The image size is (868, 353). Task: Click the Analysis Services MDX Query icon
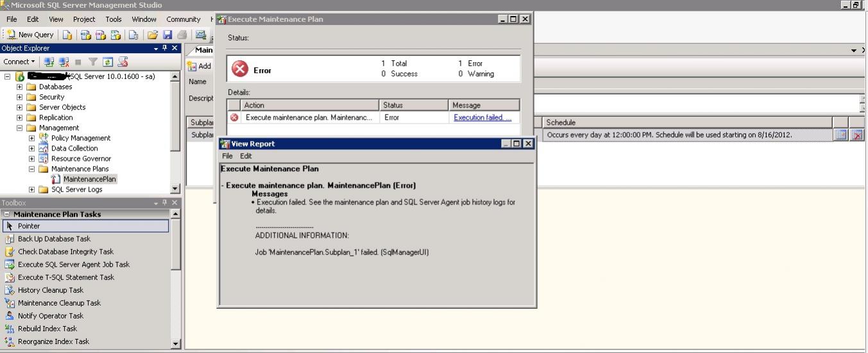pyautogui.click(x=85, y=35)
